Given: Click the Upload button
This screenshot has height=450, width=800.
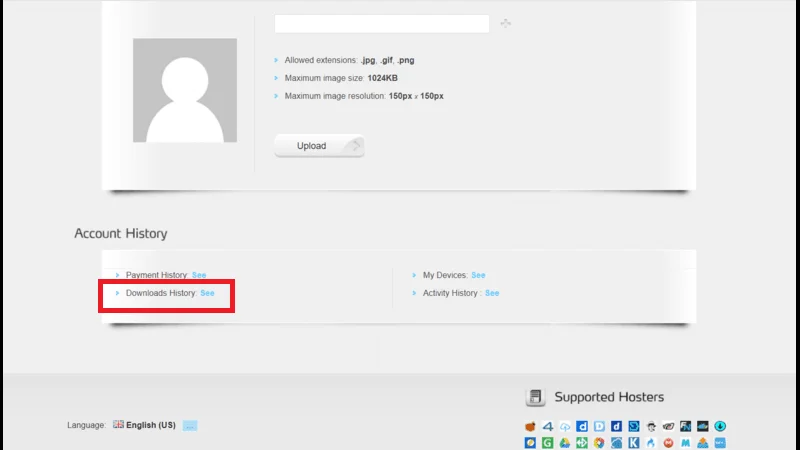Looking at the screenshot, I should click(318, 146).
